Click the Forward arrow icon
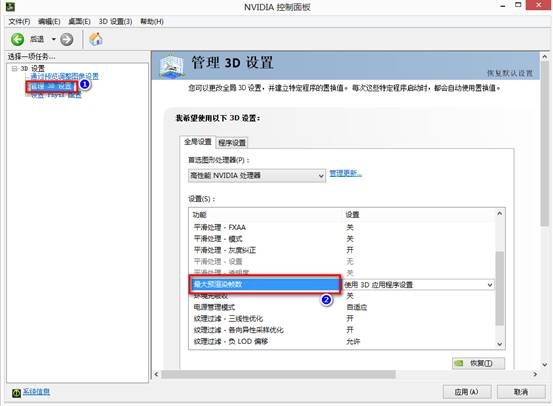Screen dimensions: 553x406 67,39
